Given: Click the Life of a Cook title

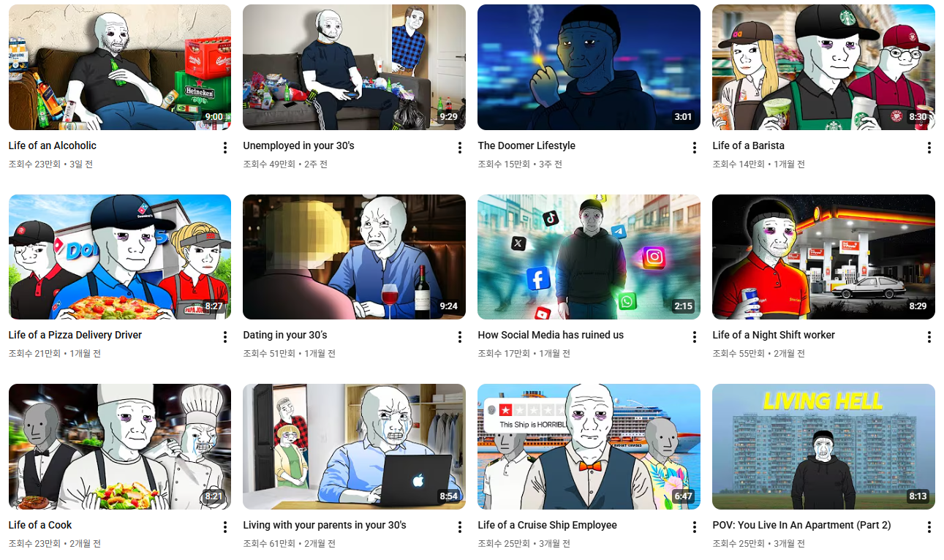Looking at the screenshot, I should pyautogui.click(x=40, y=525).
